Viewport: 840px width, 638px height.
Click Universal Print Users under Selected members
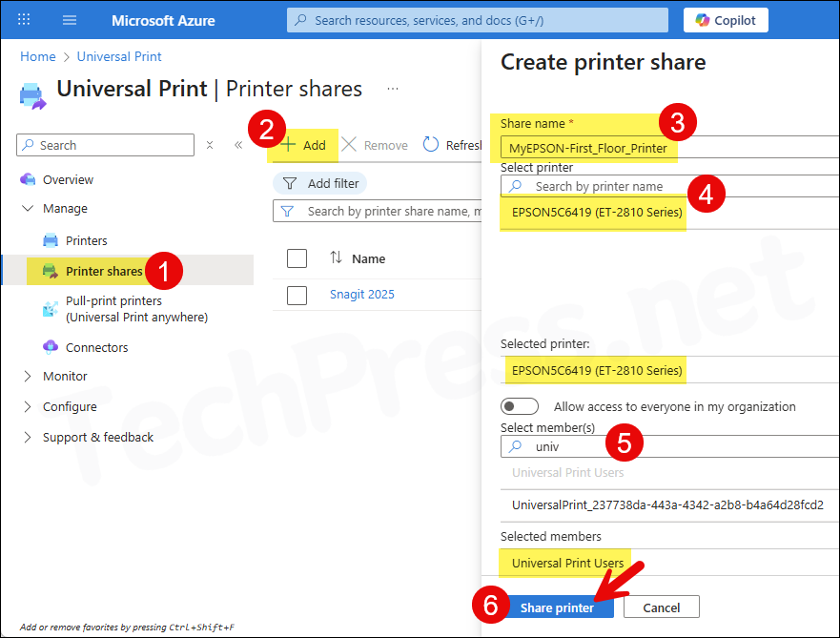pyautogui.click(x=568, y=563)
